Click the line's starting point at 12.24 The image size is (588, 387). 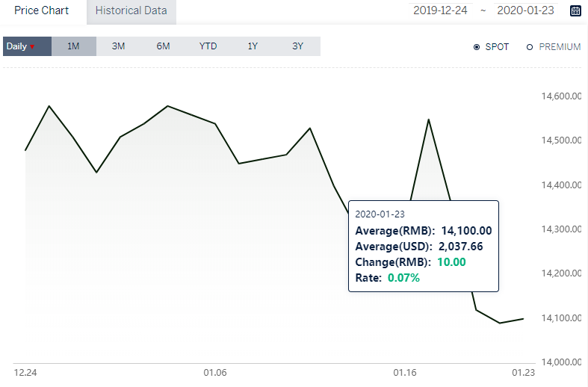pyautogui.click(x=25, y=150)
